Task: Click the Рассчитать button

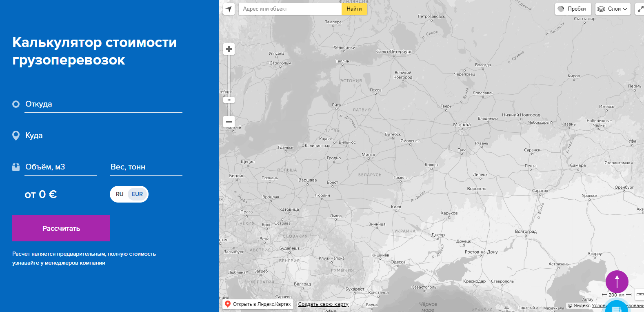Action: (61, 228)
